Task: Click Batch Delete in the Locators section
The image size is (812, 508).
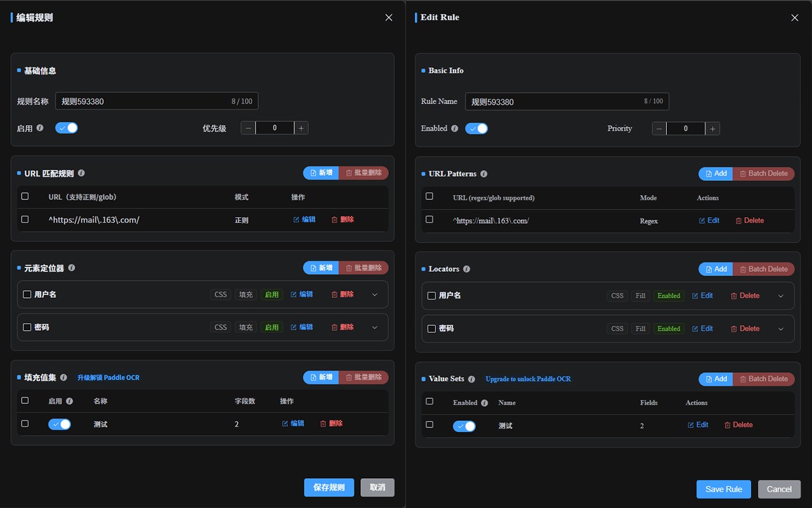Action: coord(764,269)
